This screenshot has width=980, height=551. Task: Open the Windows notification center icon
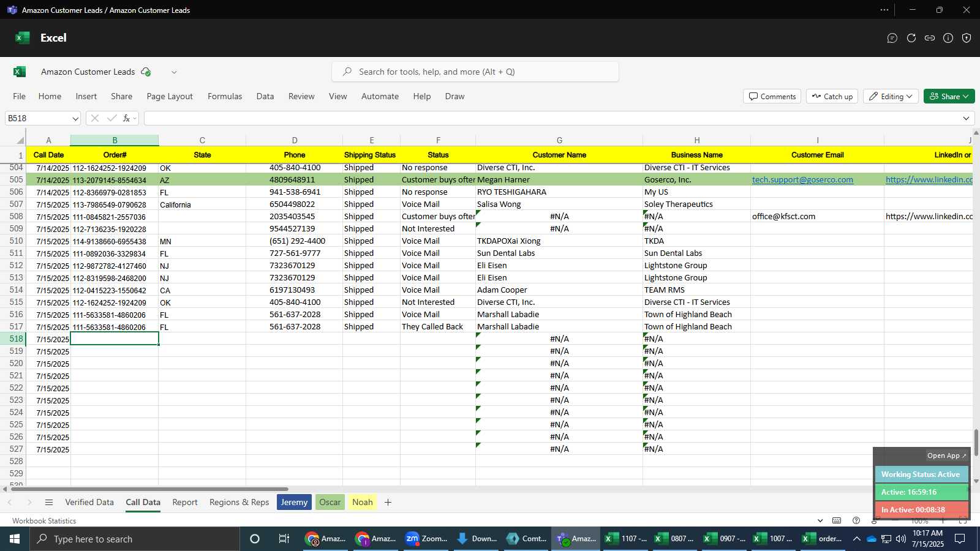click(x=960, y=539)
